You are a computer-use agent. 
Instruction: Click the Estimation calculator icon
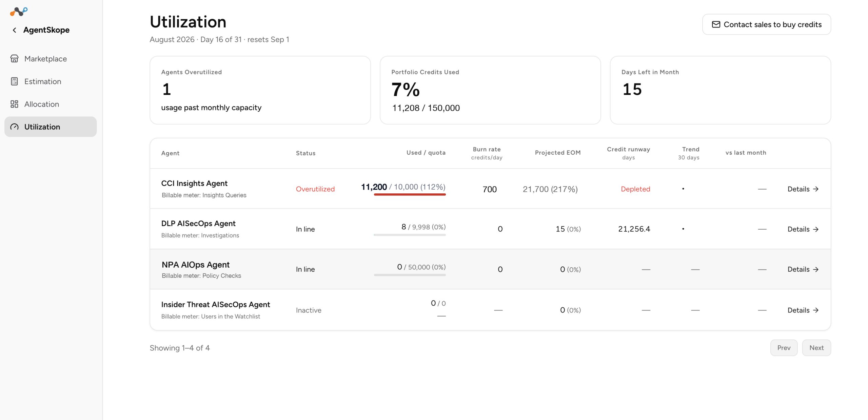click(14, 81)
